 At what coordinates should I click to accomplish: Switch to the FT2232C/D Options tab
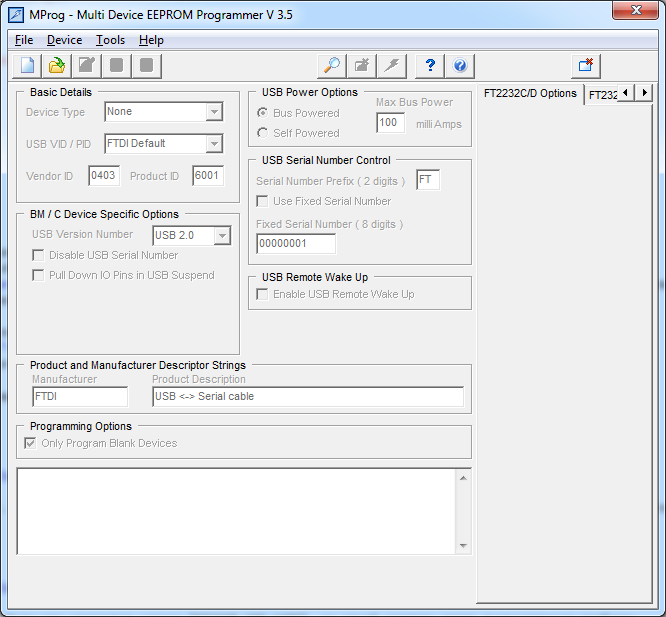(x=530, y=93)
